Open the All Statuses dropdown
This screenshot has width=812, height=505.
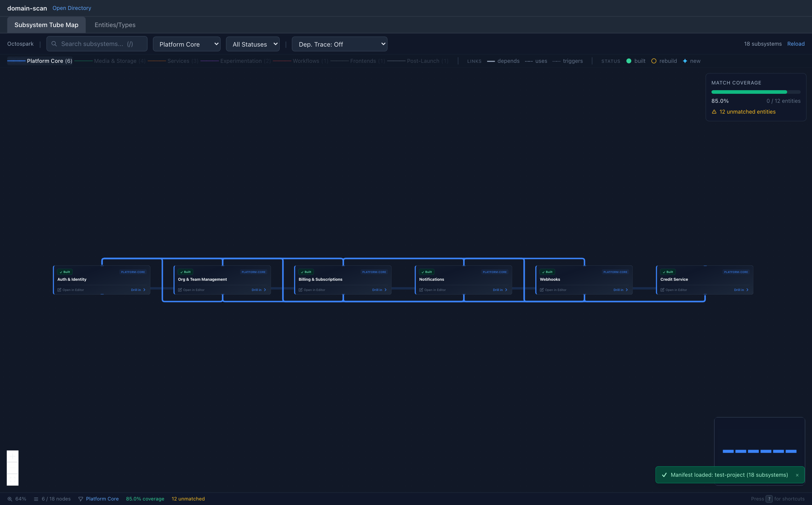click(253, 44)
